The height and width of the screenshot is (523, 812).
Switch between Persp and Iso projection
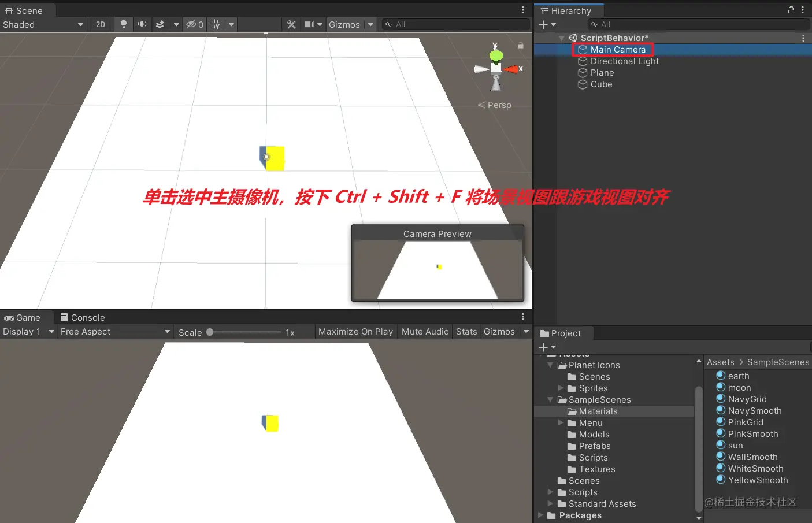coord(495,105)
